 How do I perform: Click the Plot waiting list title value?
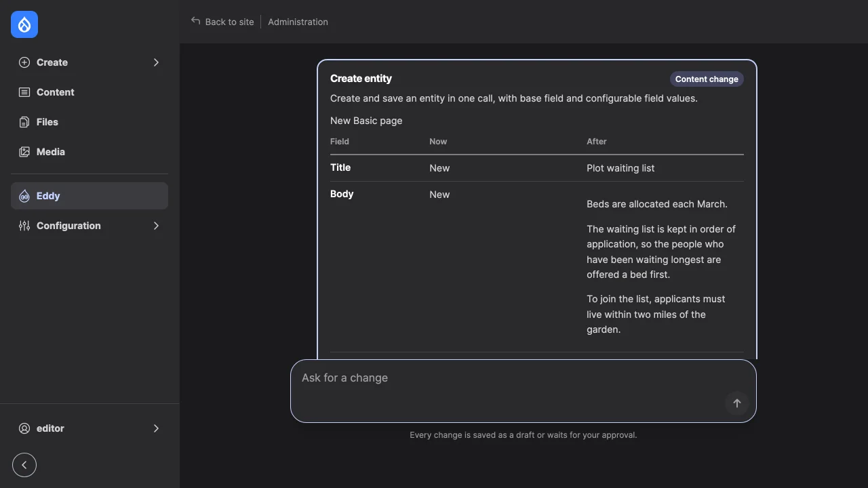(620, 168)
